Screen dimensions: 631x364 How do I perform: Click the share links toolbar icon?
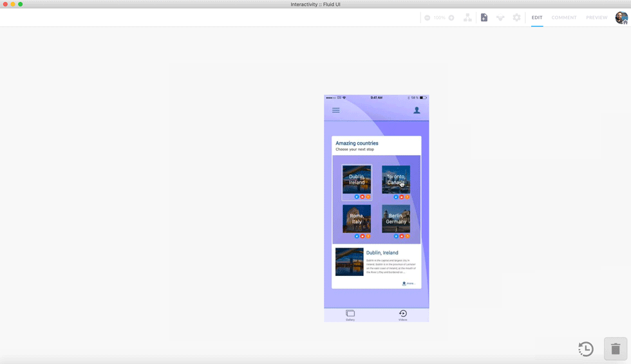tap(500, 18)
